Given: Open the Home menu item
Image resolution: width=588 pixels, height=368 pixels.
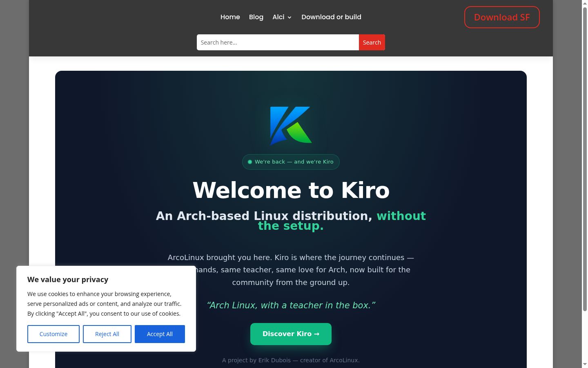Looking at the screenshot, I should click(230, 17).
